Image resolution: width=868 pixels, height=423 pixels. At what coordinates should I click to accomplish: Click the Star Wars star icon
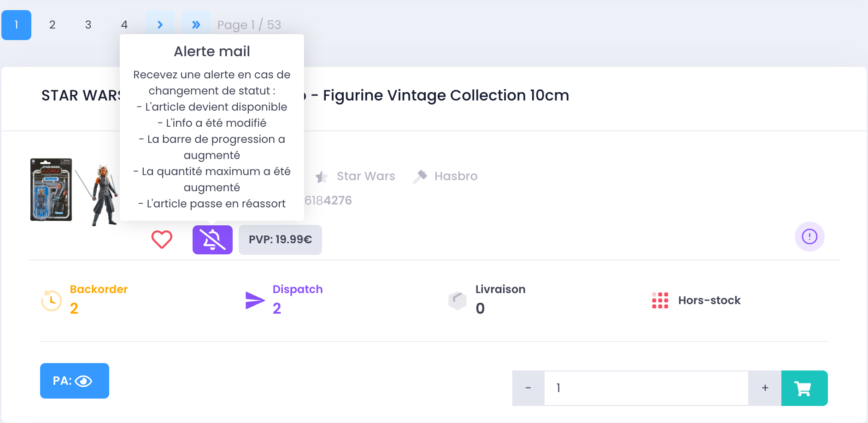click(x=322, y=176)
